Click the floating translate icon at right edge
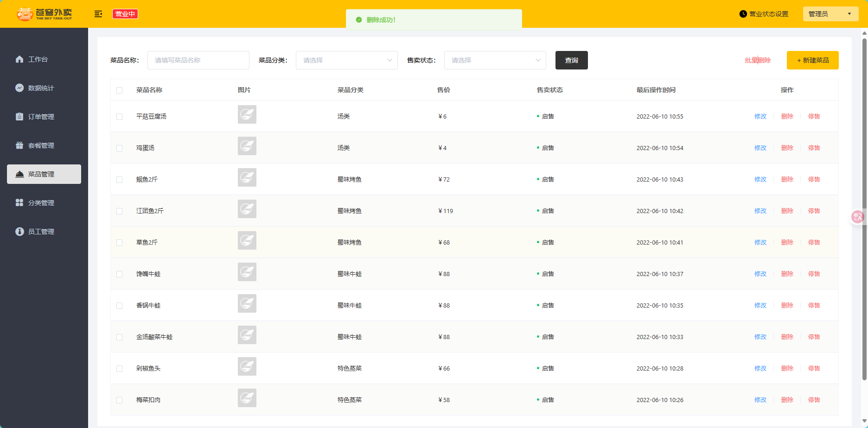This screenshot has width=868, height=428. click(857, 216)
